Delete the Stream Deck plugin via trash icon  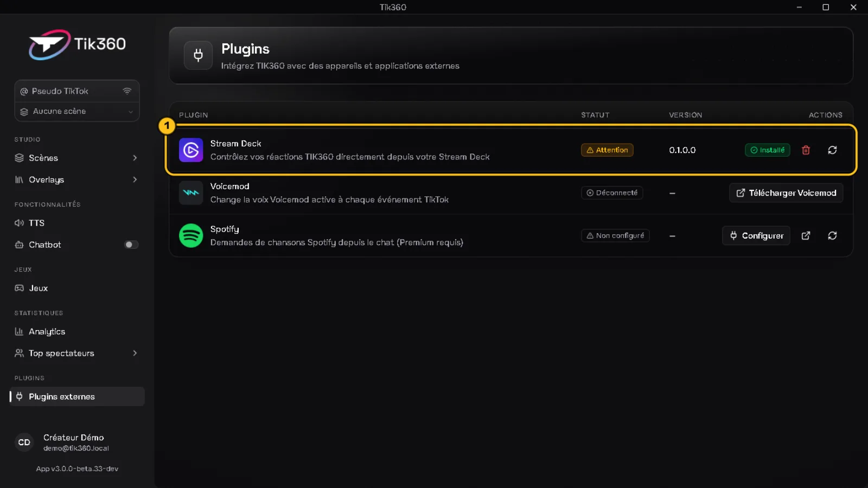806,150
